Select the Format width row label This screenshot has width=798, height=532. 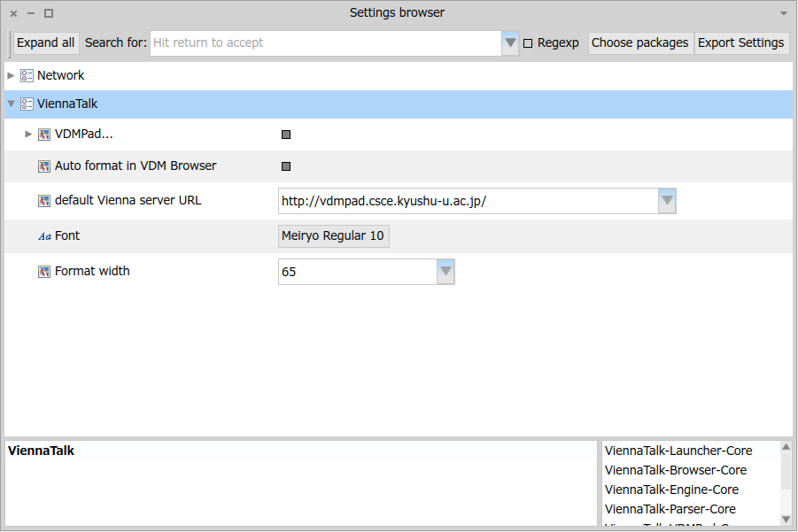pyautogui.click(x=92, y=271)
